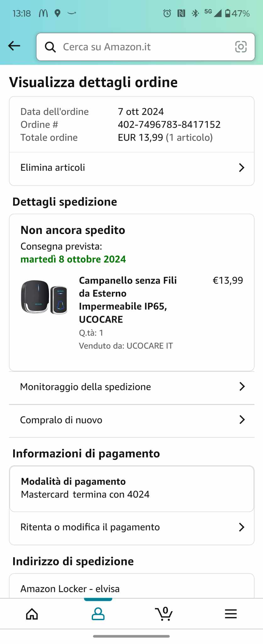Expand the Elimina articoli chevron

pyautogui.click(x=241, y=168)
